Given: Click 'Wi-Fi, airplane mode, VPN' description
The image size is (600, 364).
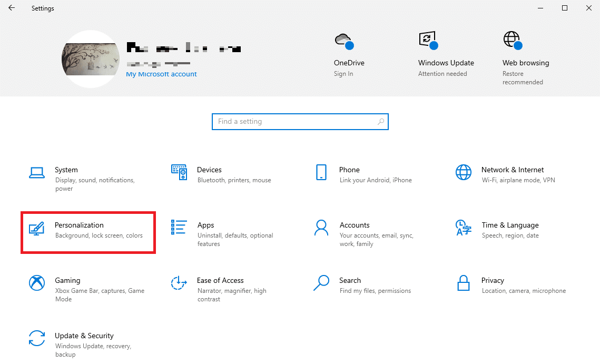Looking at the screenshot, I should (518, 180).
